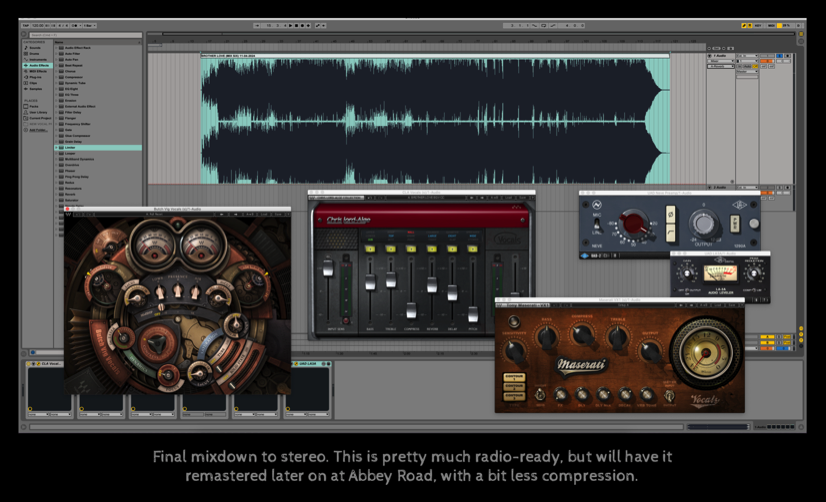Expand the Reverb device entry
The width and height of the screenshot is (826, 502).
click(56, 194)
